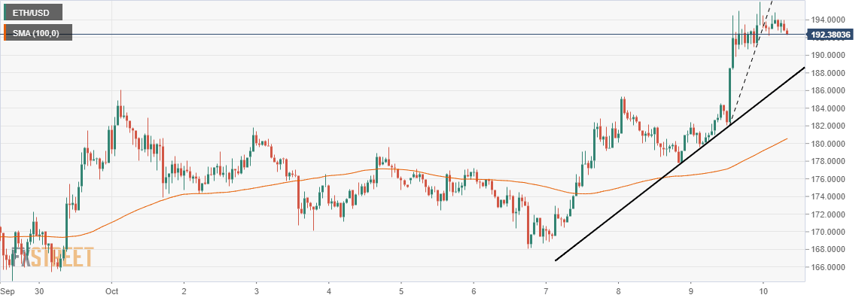868x301 pixels.
Task: Click the 30 date marker on time axis
Action: pos(39,290)
